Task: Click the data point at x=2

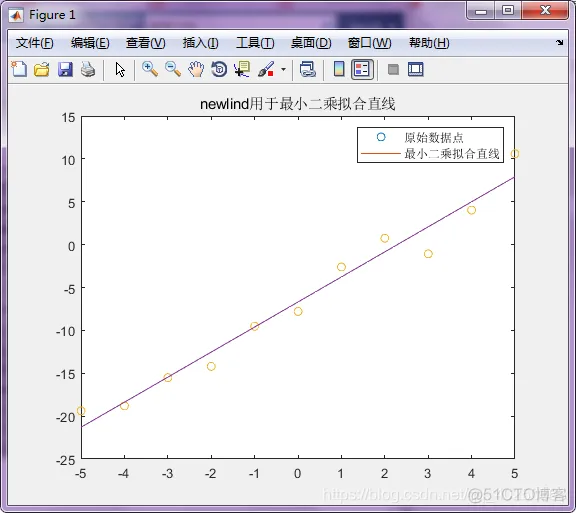Action: point(385,238)
